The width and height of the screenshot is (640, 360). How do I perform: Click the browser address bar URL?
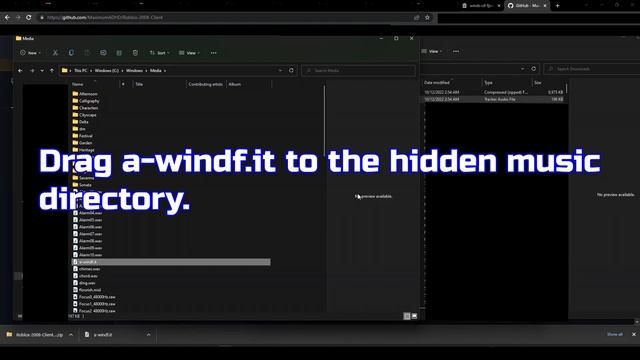(105, 18)
